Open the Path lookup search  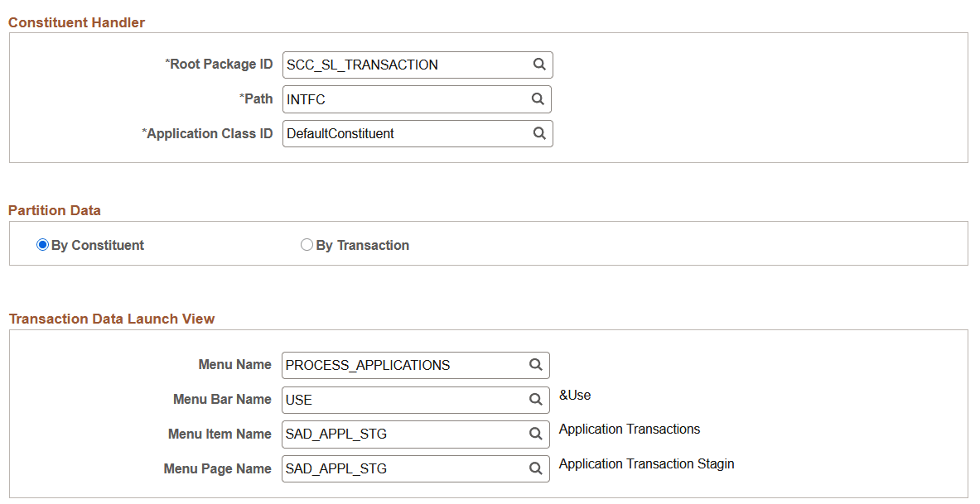point(538,98)
